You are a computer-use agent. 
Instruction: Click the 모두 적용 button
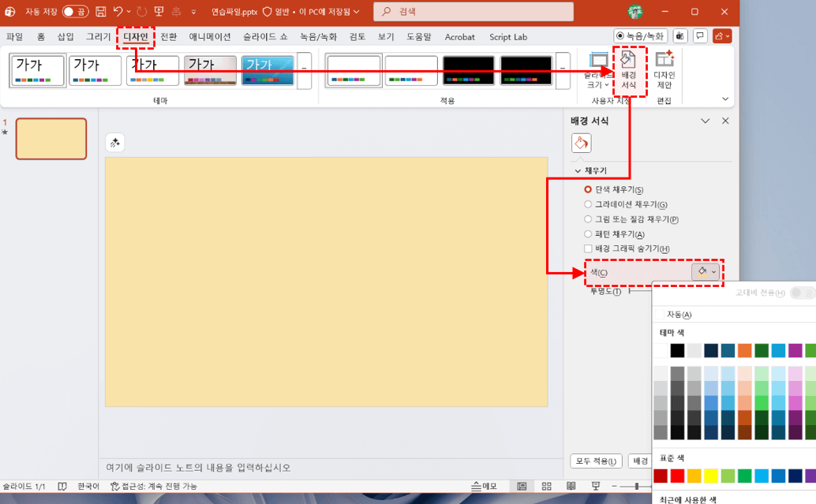pyautogui.click(x=597, y=461)
